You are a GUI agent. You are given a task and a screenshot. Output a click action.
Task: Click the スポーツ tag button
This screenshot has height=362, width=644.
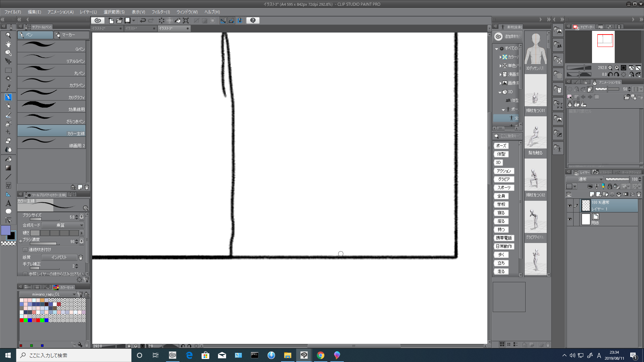coord(504,188)
